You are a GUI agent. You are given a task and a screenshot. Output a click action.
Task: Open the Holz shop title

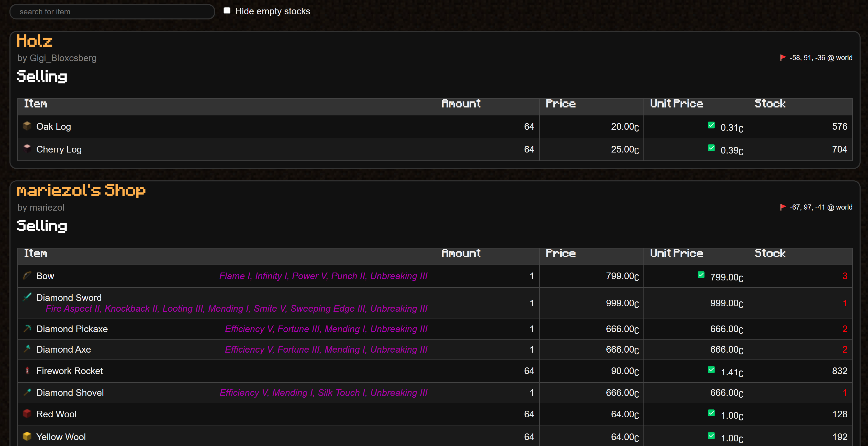point(35,41)
